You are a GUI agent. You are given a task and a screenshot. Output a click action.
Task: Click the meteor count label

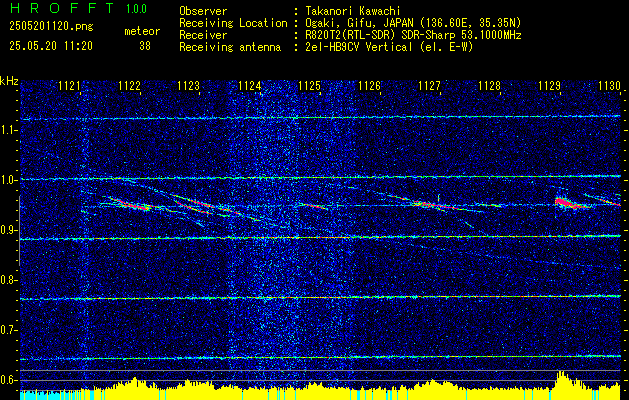point(142,31)
